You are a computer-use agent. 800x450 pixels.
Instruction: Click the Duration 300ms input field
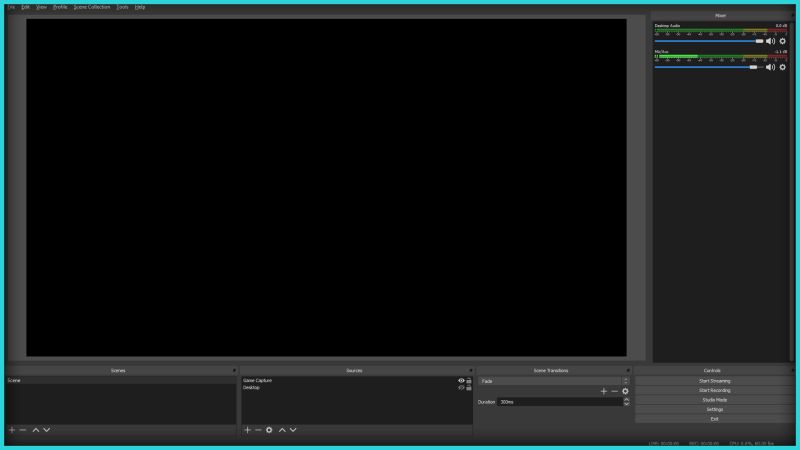click(560, 402)
